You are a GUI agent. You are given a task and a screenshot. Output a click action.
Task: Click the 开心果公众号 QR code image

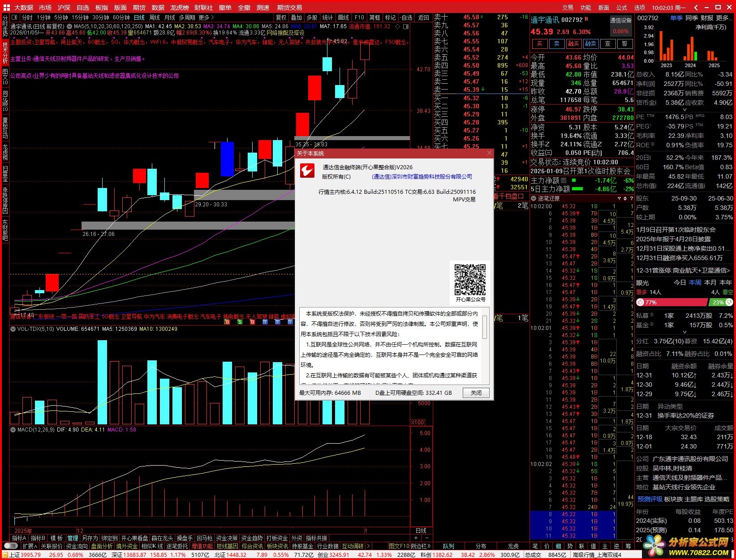pos(470,279)
